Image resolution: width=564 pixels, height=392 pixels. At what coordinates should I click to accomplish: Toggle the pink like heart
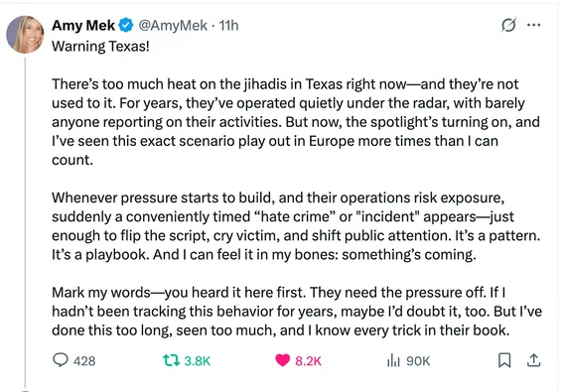tap(282, 360)
